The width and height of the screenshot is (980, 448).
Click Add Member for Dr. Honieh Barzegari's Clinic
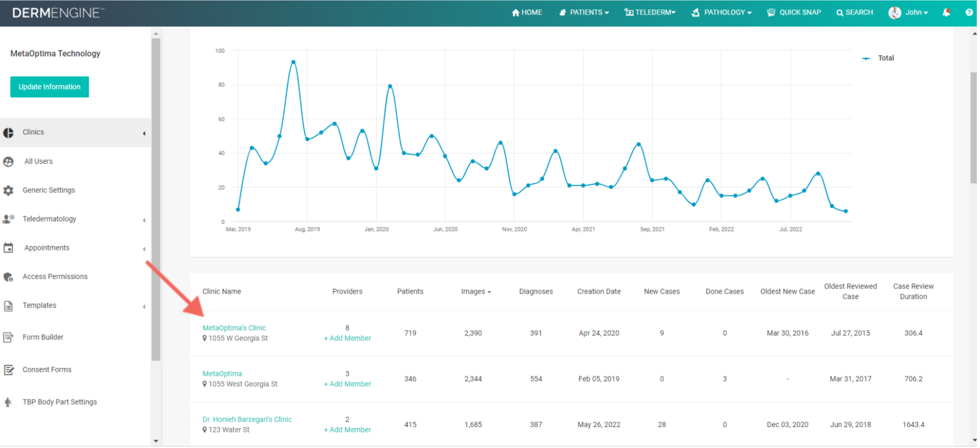tap(348, 431)
